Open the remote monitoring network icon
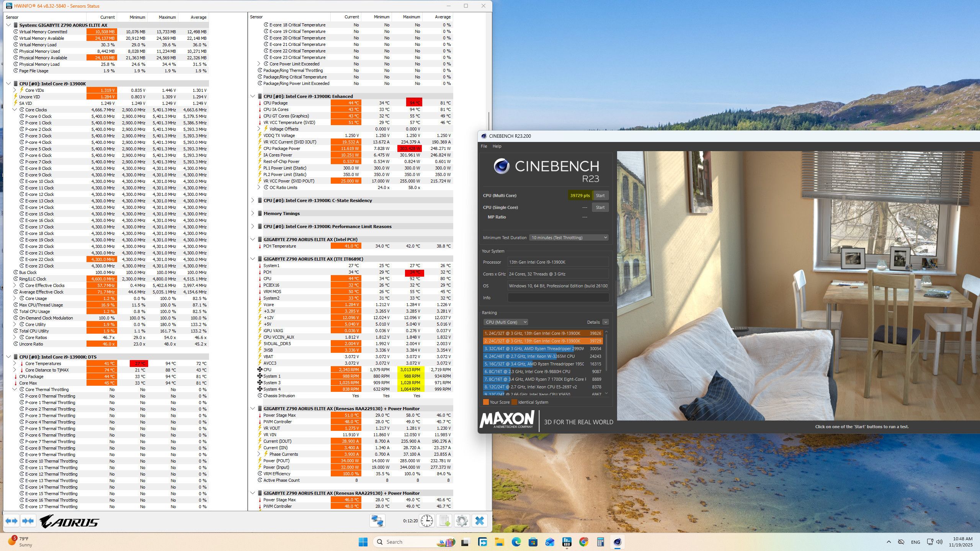The width and height of the screenshot is (980, 551). (377, 521)
